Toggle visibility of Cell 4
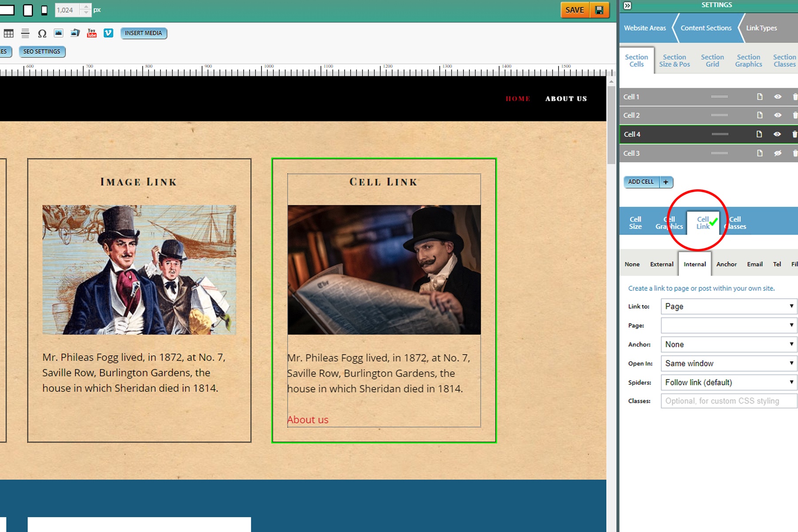The width and height of the screenshot is (798, 532). point(777,134)
